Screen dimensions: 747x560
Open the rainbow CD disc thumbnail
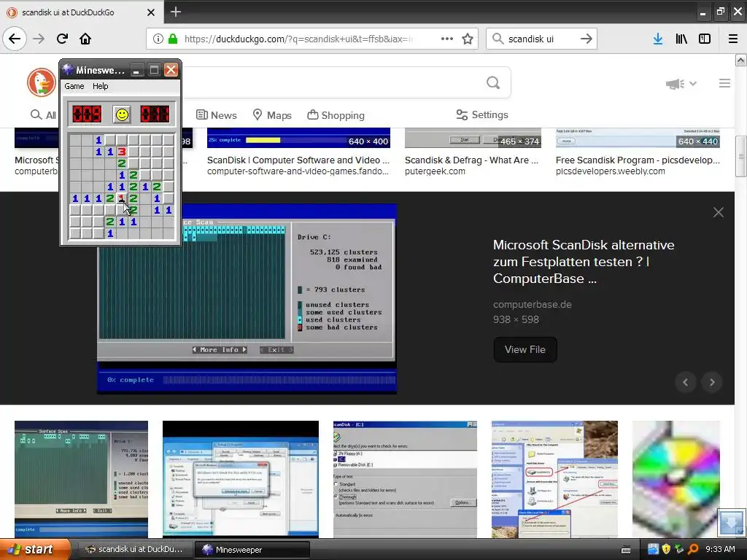tap(676, 479)
